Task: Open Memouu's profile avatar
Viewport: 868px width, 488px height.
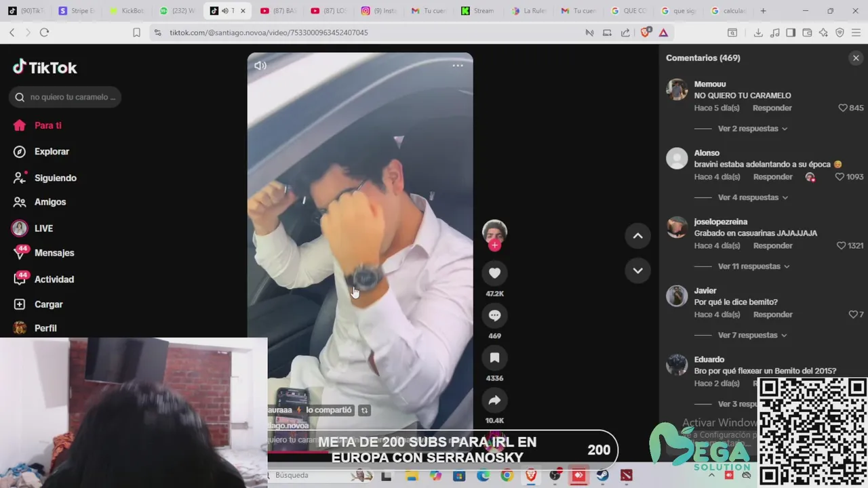Action: coord(677,89)
